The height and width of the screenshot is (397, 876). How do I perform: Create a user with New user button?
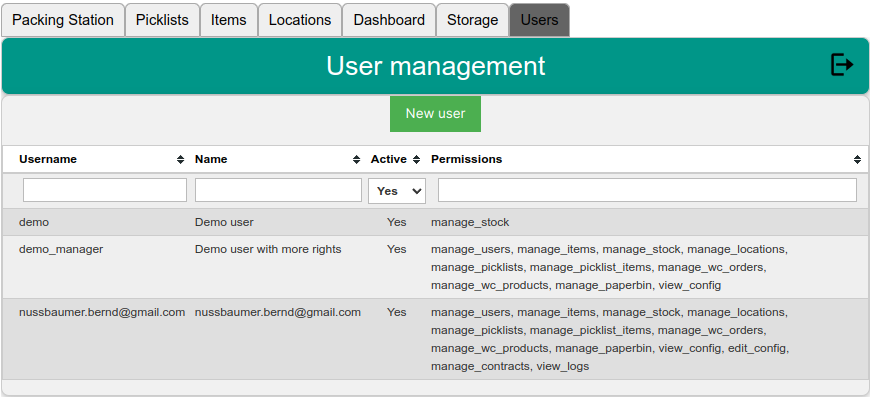pyautogui.click(x=435, y=114)
